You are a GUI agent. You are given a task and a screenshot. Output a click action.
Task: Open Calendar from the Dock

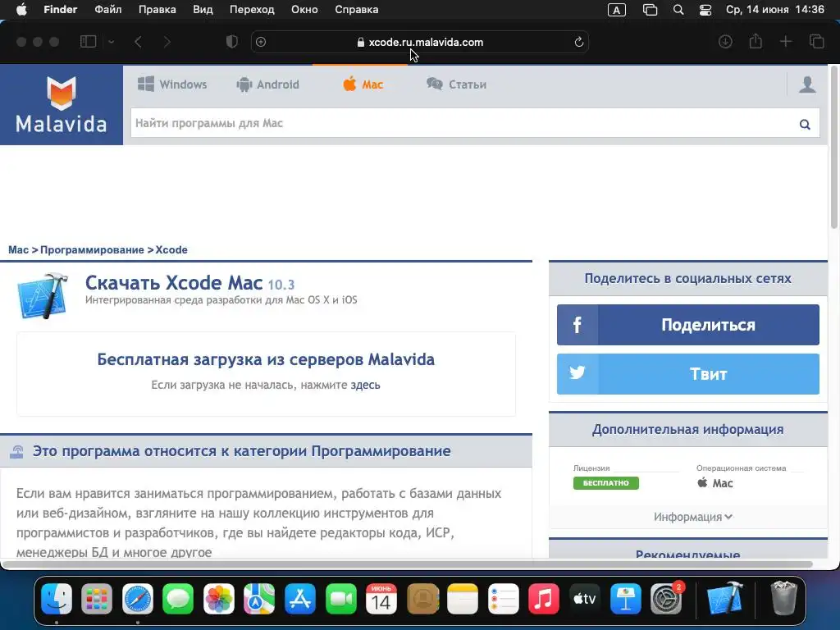point(381,598)
